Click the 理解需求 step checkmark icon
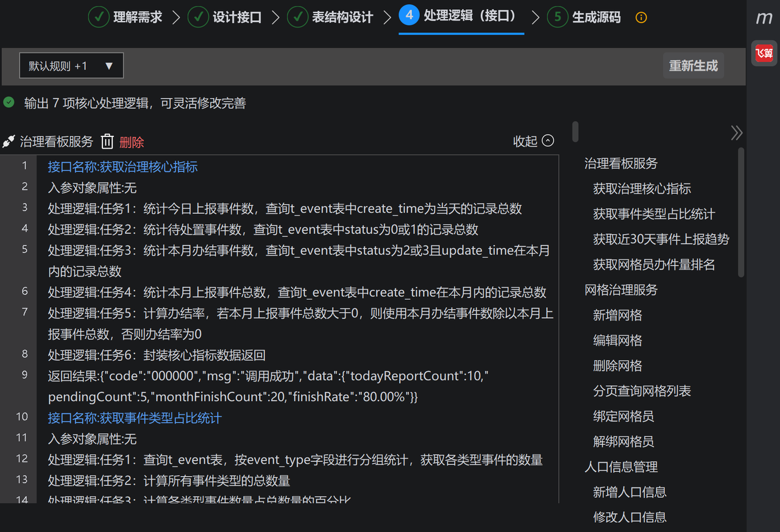Image resolution: width=780 pixels, height=532 pixels. (99, 17)
